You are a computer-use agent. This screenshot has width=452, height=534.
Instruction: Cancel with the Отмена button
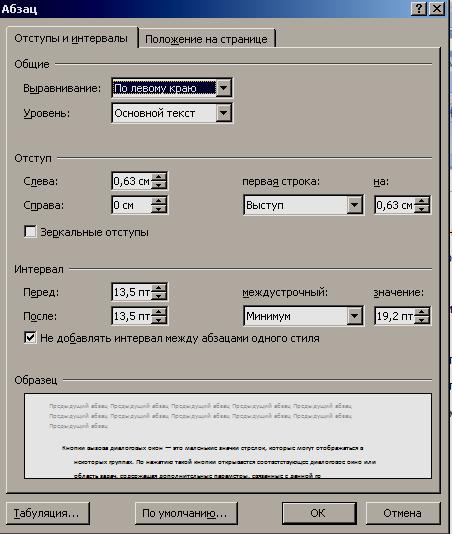(402, 513)
